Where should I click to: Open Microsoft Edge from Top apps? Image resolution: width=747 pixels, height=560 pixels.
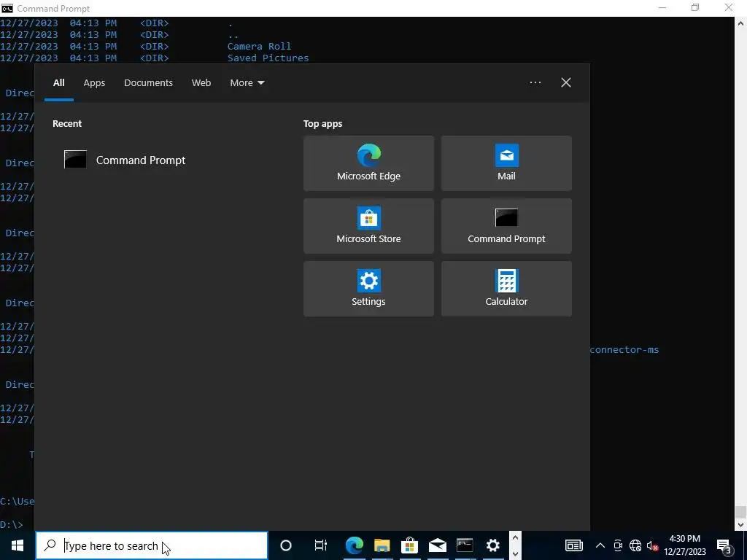pyautogui.click(x=368, y=163)
